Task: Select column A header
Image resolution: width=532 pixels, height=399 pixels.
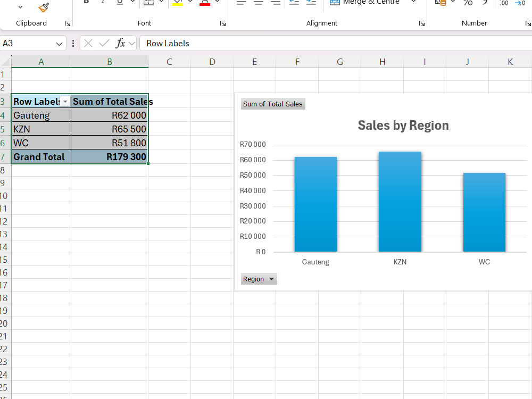Action: click(41, 62)
